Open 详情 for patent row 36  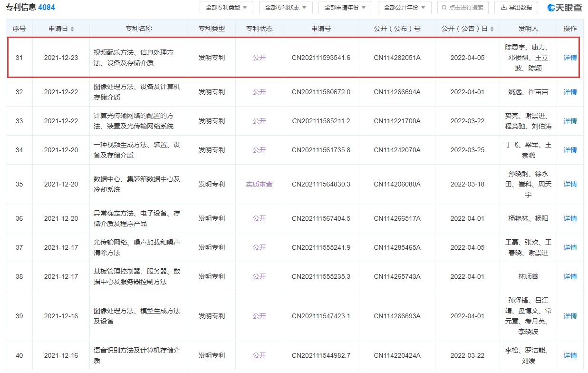[x=570, y=218]
